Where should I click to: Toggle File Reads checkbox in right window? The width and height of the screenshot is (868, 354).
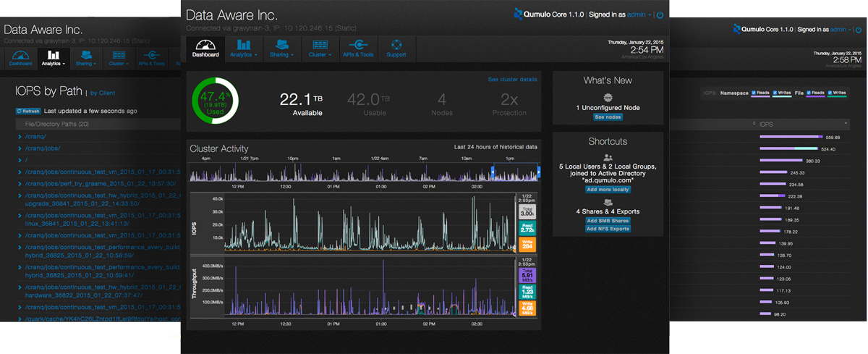click(809, 93)
